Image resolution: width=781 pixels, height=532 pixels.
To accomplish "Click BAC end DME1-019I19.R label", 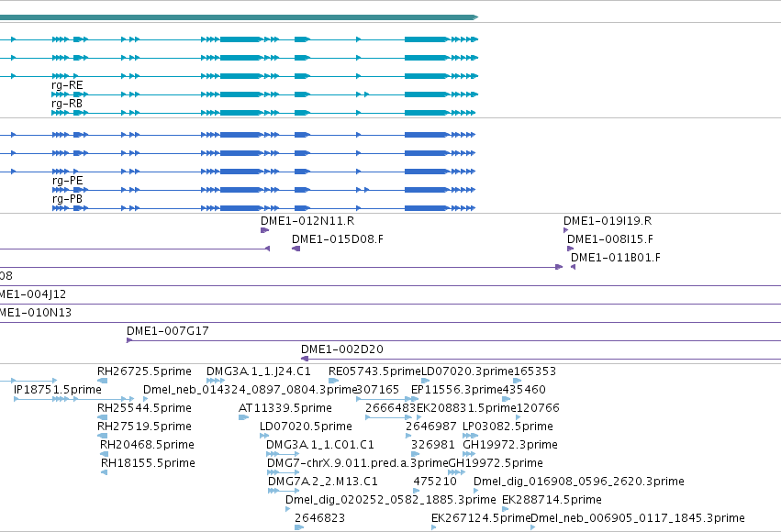I will 608,221.
